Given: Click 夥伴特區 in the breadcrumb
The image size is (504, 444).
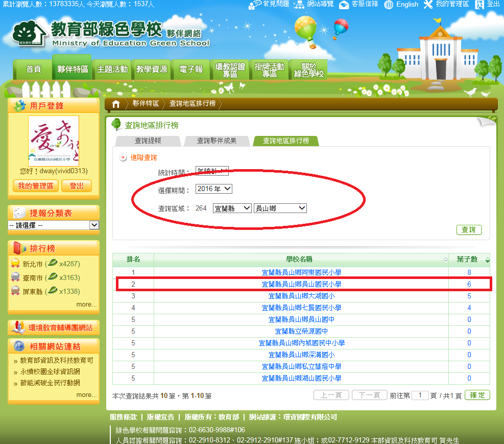Looking at the screenshot, I should click(146, 104).
